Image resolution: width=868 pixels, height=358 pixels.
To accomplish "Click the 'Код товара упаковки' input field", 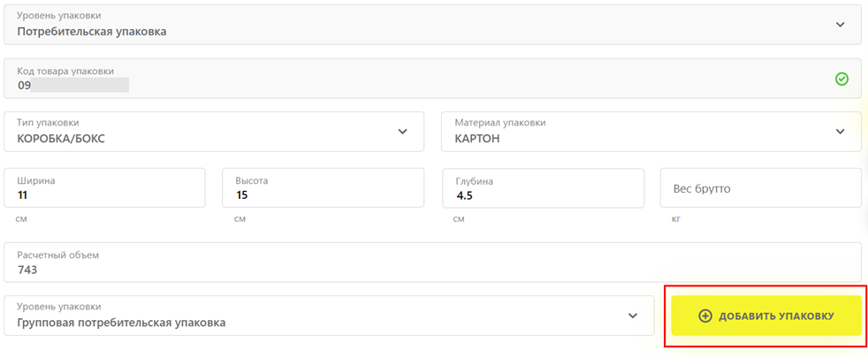I will 432,79.
